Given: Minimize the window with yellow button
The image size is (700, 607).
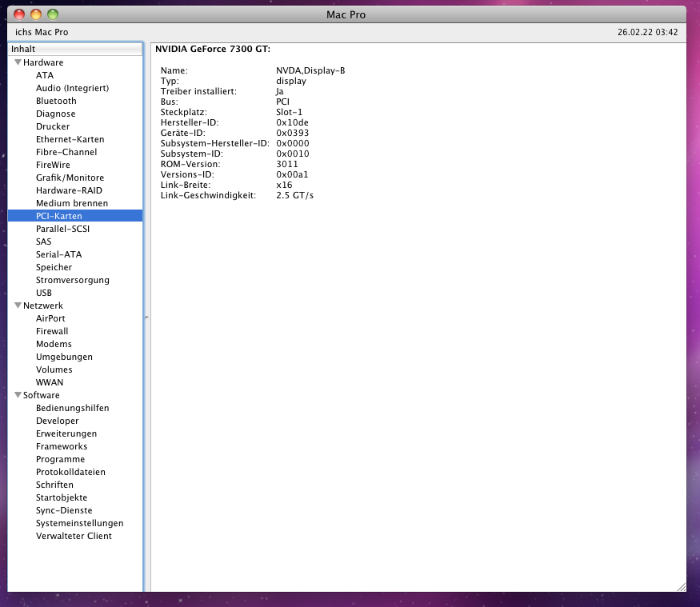Looking at the screenshot, I should point(36,14).
